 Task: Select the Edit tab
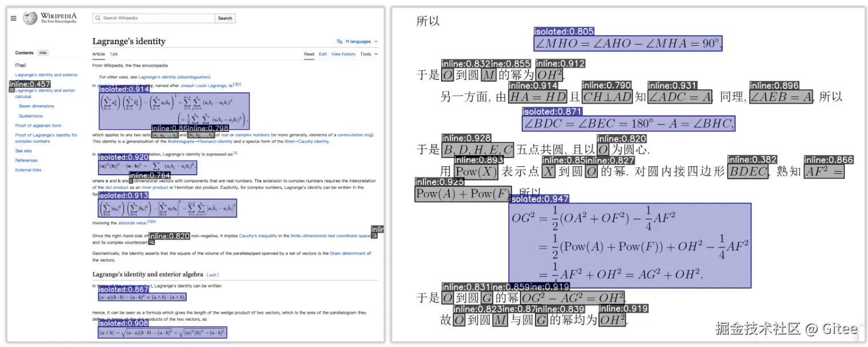[x=323, y=54]
